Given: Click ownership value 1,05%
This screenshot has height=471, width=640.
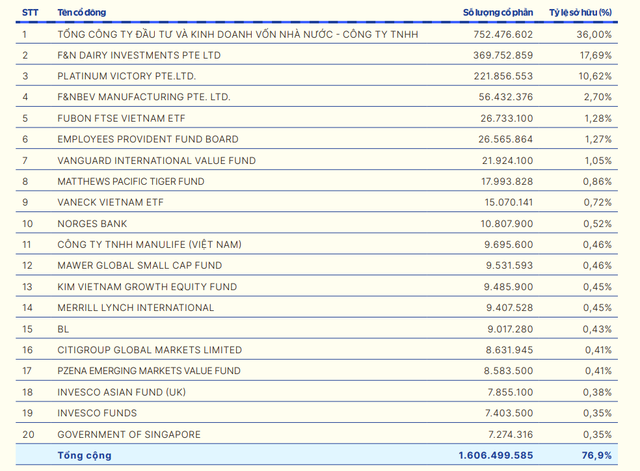Looking at the screenshot, I should pyautogui.click(x=598, y=160).
